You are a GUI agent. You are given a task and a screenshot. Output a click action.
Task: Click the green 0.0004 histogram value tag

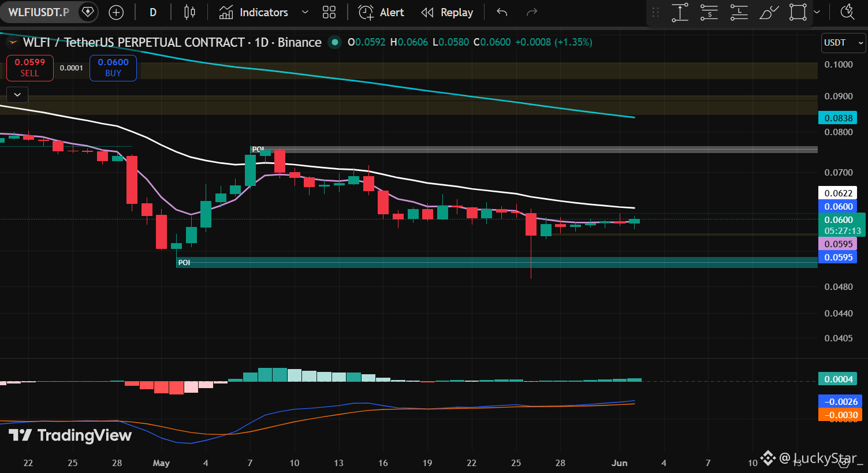pyautogui.click(x=838, y=379)
